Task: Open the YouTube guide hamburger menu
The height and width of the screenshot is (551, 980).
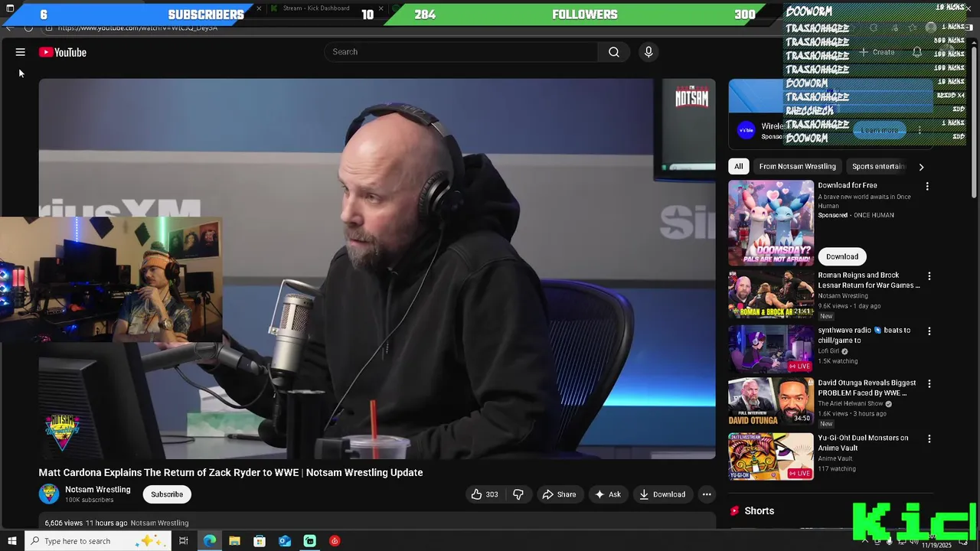Action: [21, 52]
